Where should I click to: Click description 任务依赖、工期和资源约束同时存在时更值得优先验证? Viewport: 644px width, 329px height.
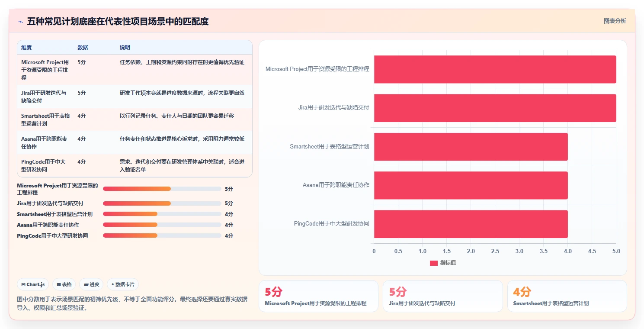182,62
